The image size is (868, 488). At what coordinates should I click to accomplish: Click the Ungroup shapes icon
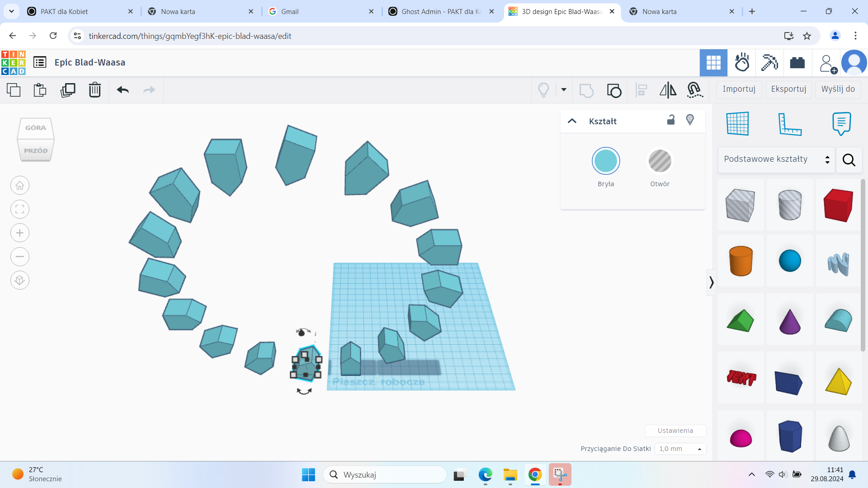614,90
